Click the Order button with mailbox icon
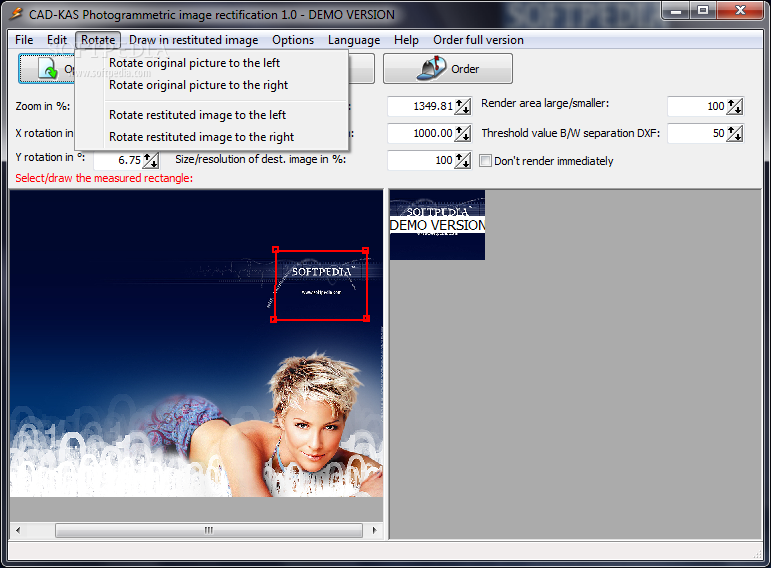771x568 pixels. click(x=447, y=68)
